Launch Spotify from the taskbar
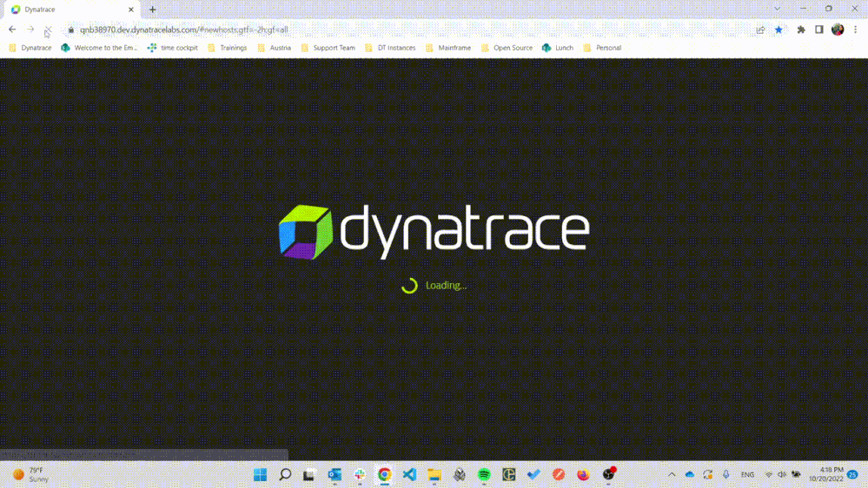This screenshot has width=868, height=488. tap(484, 475)
